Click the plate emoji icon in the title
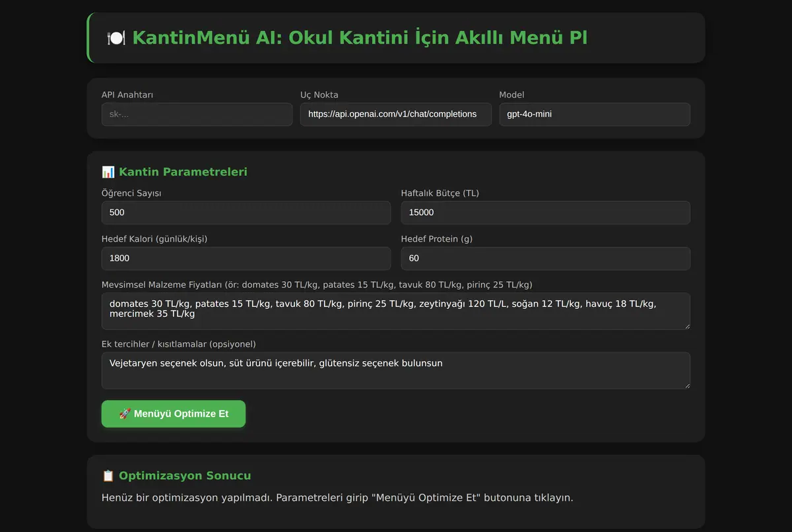The width and height of the screenshot is (792, 532). (x=115, y=38)
